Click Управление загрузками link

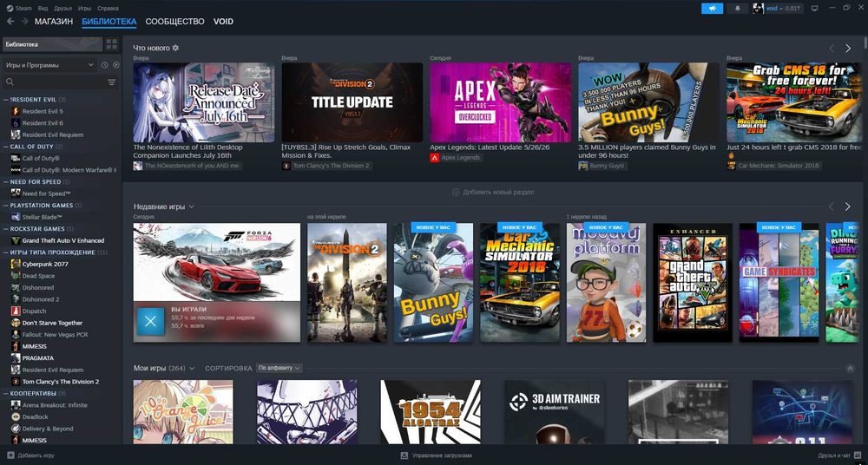[x=436, y=455]
